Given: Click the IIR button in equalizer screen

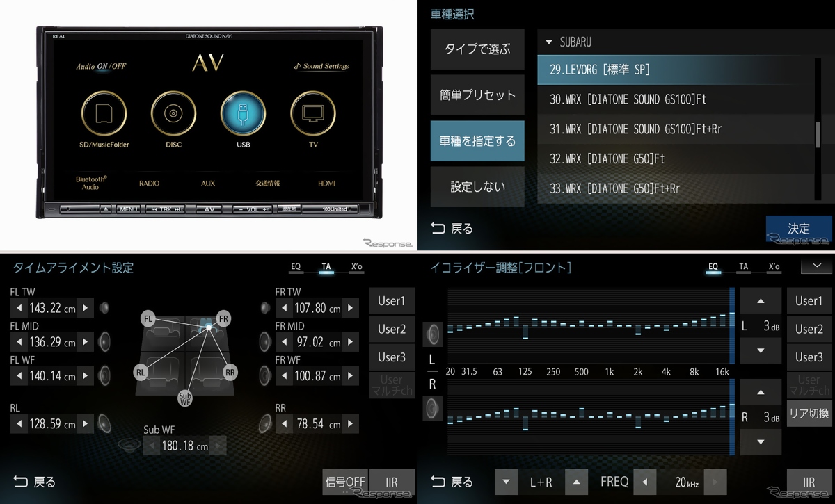Looking at the screenshot, I should [x=809, y=482].
